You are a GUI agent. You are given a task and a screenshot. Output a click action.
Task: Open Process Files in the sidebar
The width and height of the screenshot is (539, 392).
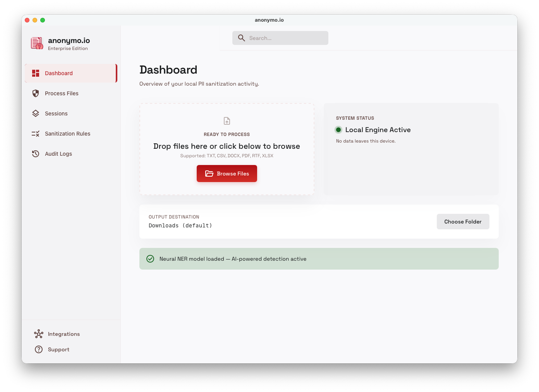pos(71,93)
